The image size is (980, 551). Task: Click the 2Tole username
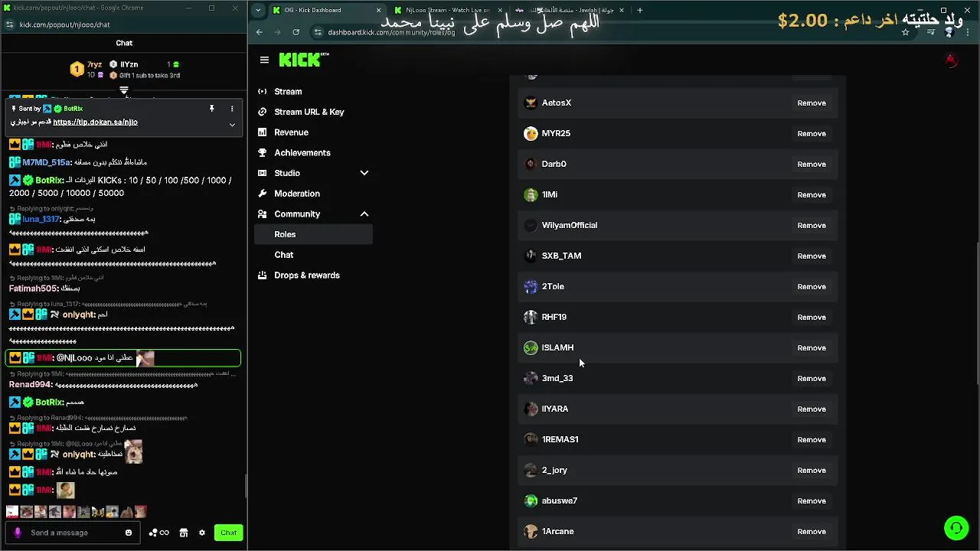click(x=553, y=286)
